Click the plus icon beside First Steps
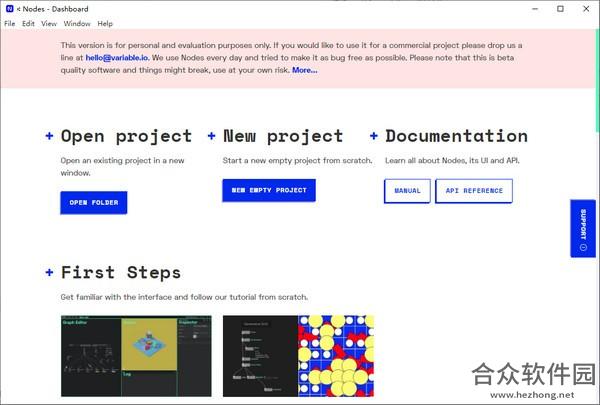 [x=49, y=272]
